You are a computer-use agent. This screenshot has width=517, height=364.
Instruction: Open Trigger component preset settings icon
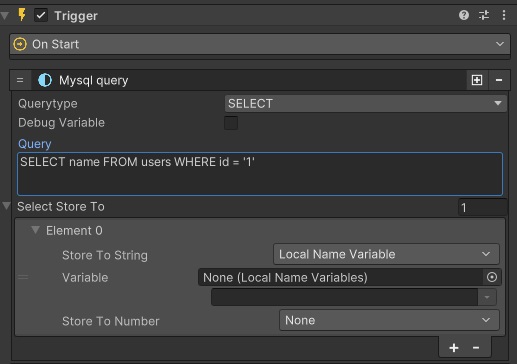click(484, 15)
